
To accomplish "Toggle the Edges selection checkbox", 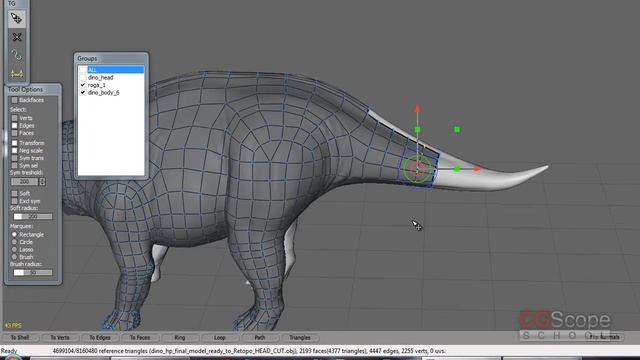I will 15,126.
